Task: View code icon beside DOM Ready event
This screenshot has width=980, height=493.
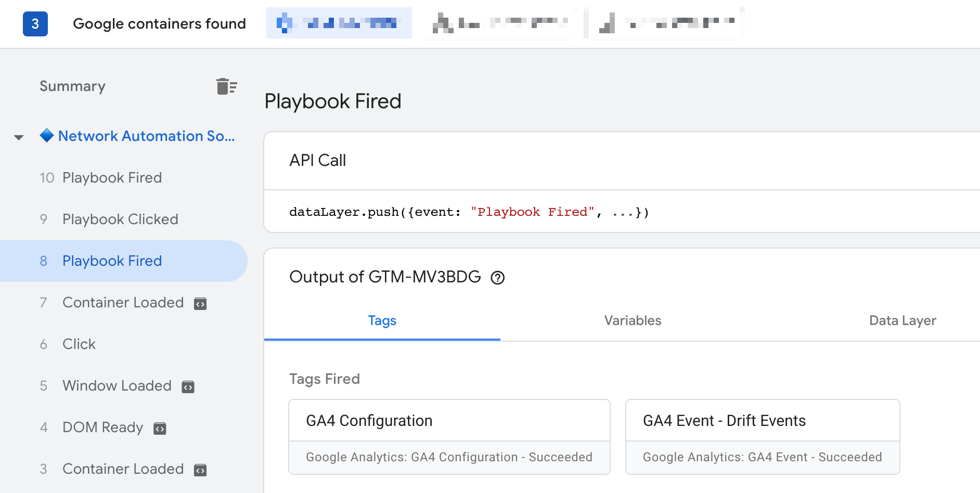Action: pos(160,428)
